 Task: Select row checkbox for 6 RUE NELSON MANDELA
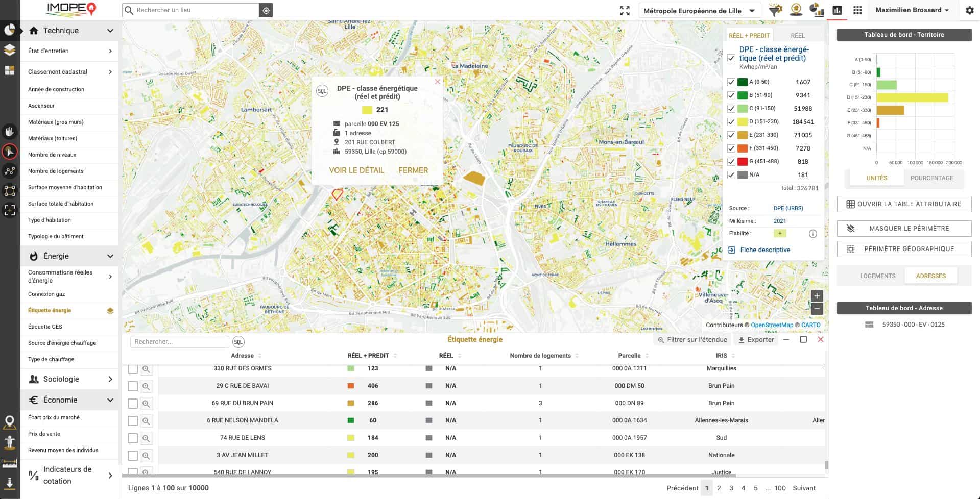(133, 421)
